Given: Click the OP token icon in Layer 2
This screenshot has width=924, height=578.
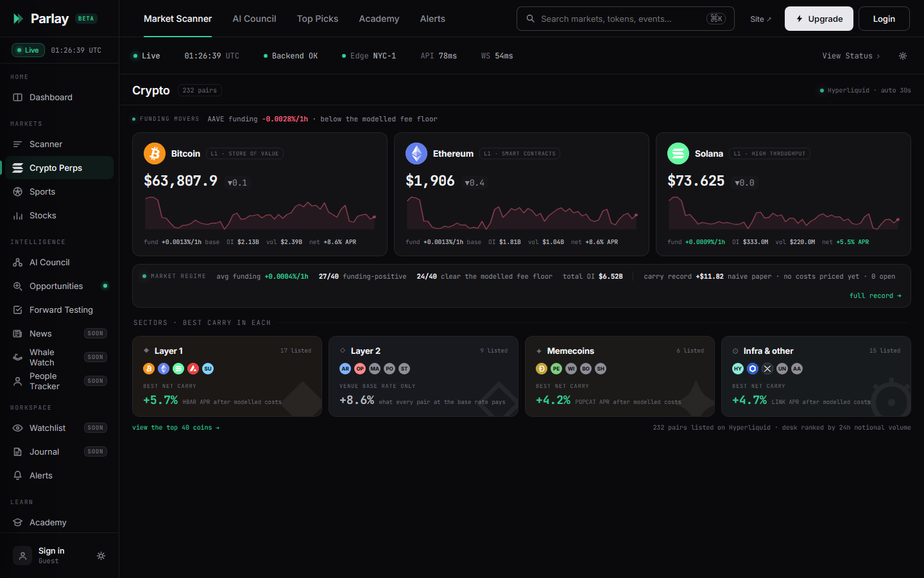Looking at the screenshot, I should pyautogui.click(x=360, y=369).
